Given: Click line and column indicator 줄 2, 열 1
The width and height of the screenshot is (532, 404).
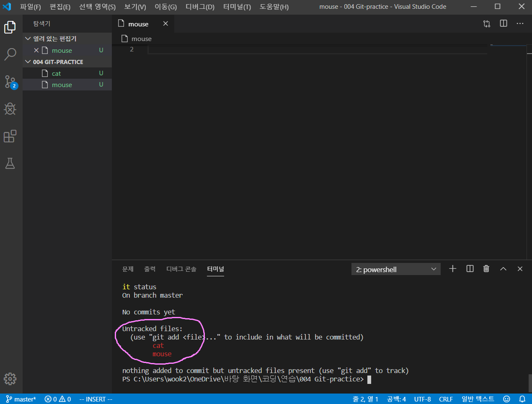Looking at the screenshot, I should [365, 399].
